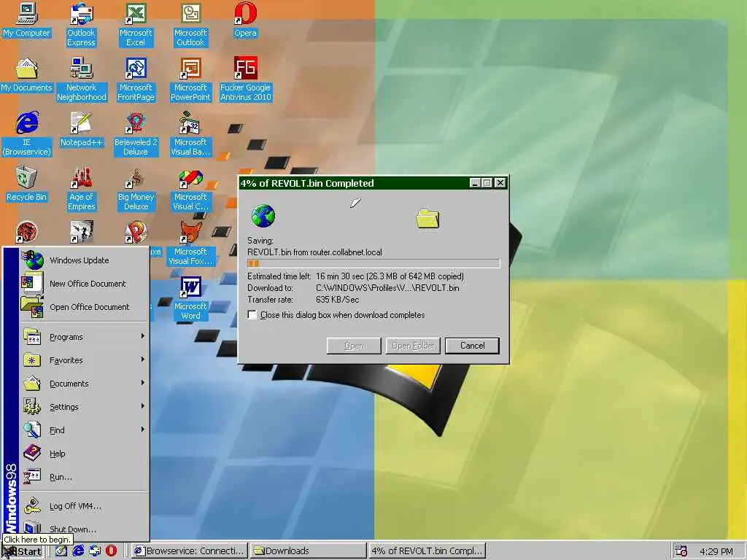Click the folder icon in download dialog
This screenshot has width=747, height=560.
(427, 219)
